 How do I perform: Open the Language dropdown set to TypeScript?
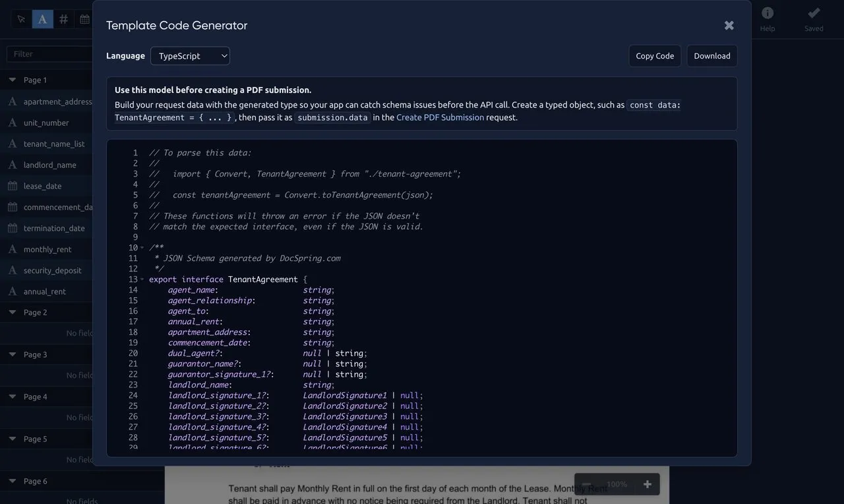coord(190,56)
